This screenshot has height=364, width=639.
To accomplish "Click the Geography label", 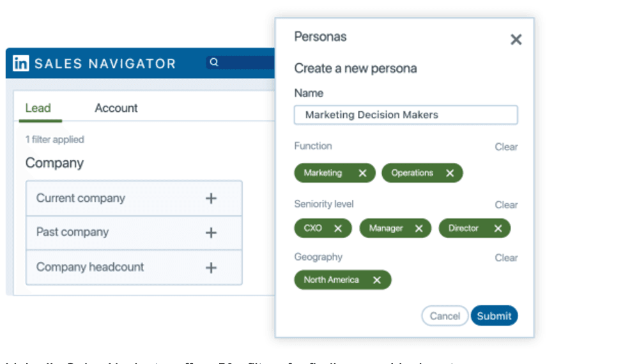I will pos(318,257).
